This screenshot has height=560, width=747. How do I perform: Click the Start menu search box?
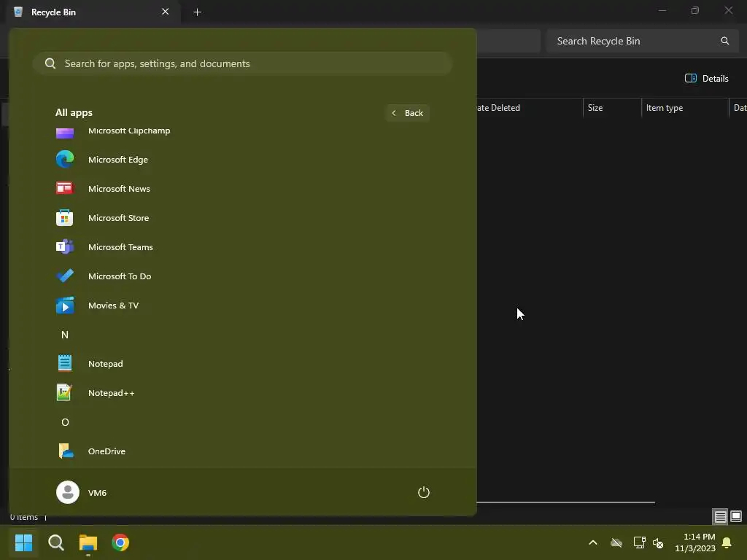(x=242, y=63)
